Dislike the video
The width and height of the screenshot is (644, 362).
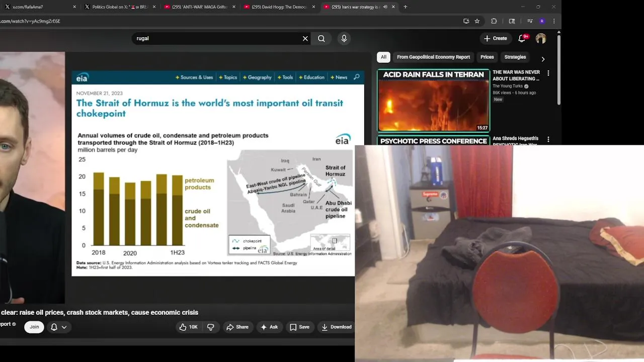pyautogui.click(x=211, y=327)
